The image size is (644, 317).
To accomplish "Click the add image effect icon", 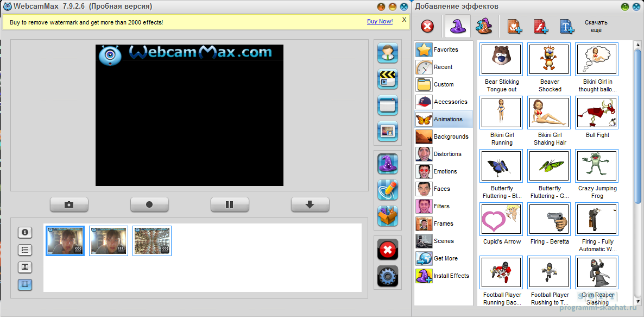I will point(515,27).
